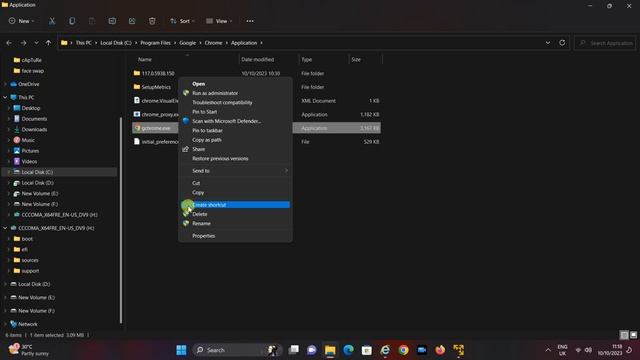Click Local Disk (C:) in the address path
The image size is (640, 360).
[116, 43]
